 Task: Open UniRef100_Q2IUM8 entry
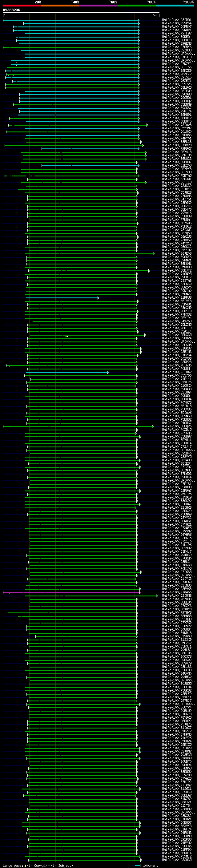click(x=176, y=595)
